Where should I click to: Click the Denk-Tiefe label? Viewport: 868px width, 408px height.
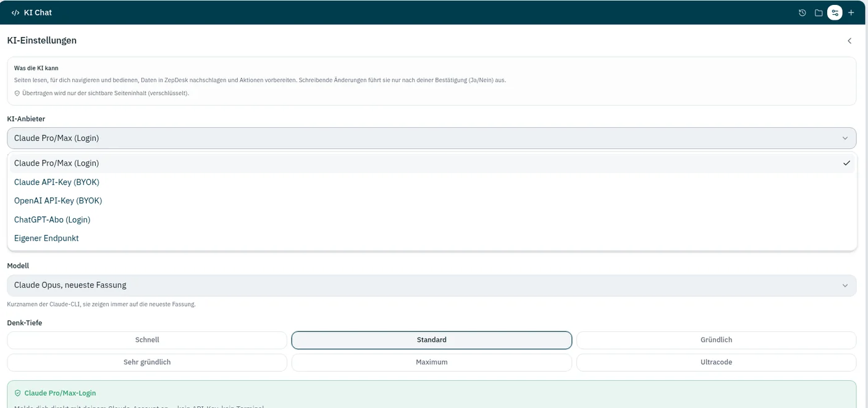(x=25, y=323)
